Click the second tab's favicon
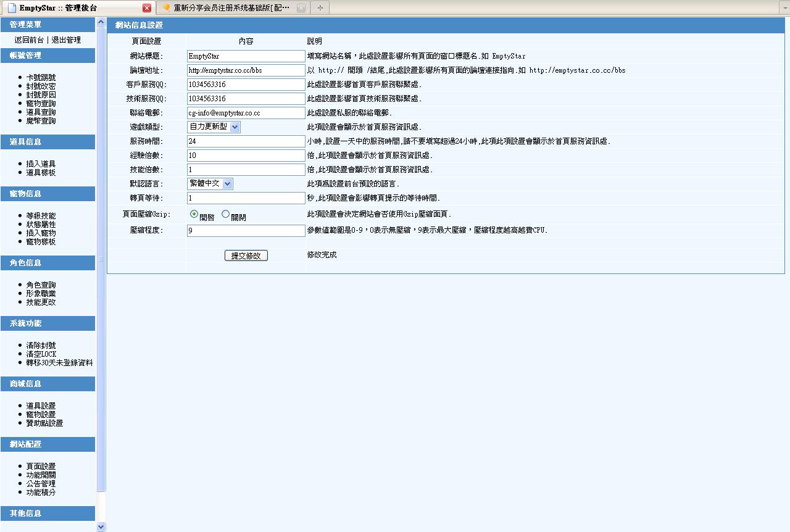 click(166, 8)
